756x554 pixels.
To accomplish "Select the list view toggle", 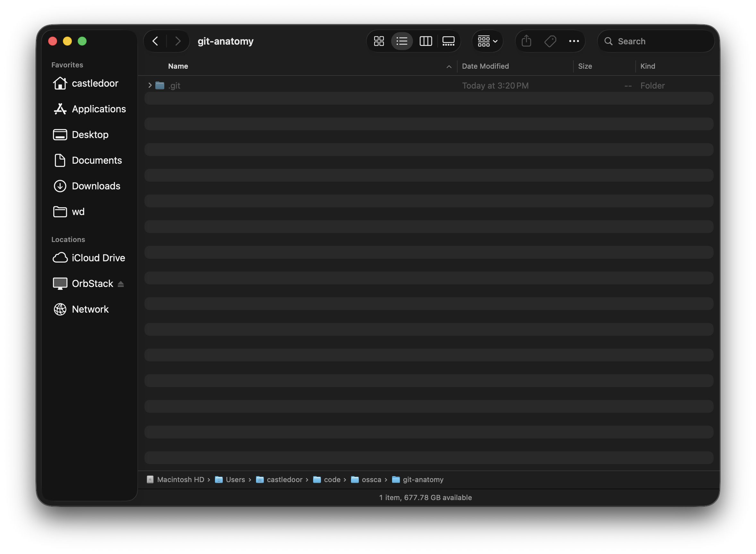I will (402, 41).
